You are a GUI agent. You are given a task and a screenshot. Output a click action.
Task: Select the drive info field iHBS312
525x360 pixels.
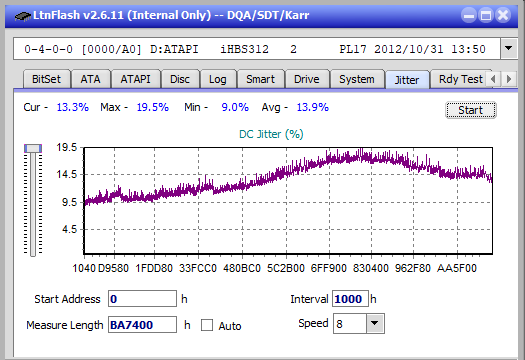click(257, 49)
